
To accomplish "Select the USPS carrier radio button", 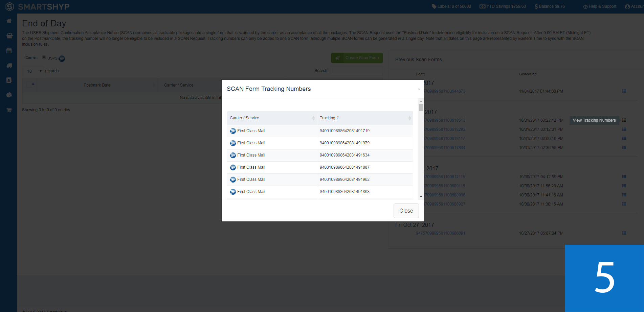I will (x=44, y=57).
